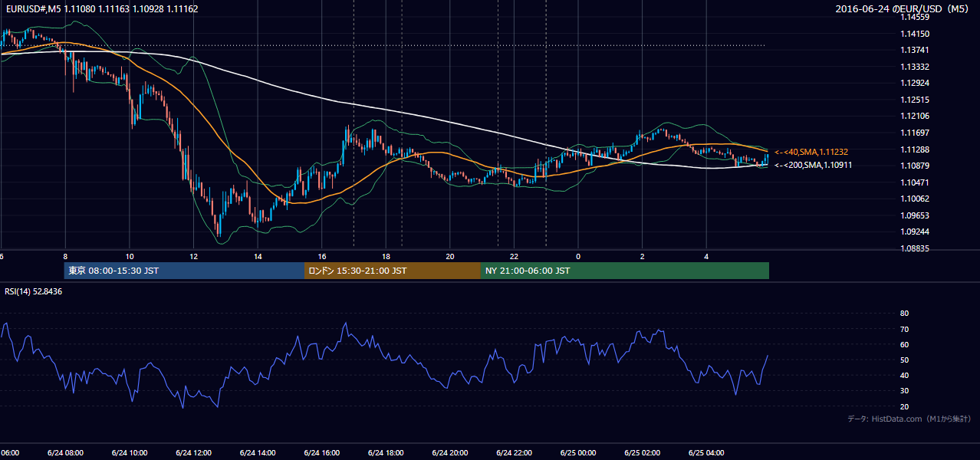This screenshot has width=980, height=460.
Task: Click the 6/25 02:00 time label
Action: pyautogui.click(x=643, y=452)
